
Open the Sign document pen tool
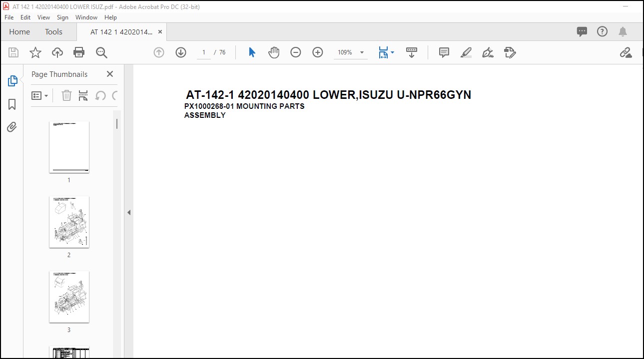[488, 52]
